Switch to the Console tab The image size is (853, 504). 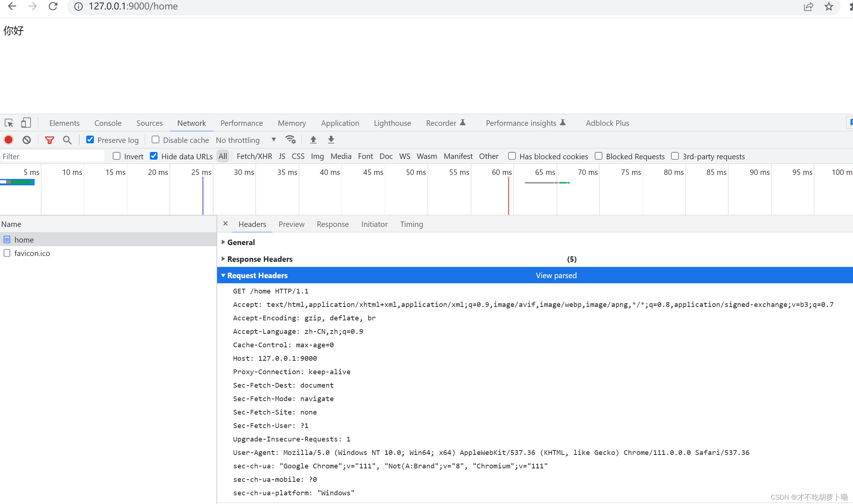[x=108, y=123]
